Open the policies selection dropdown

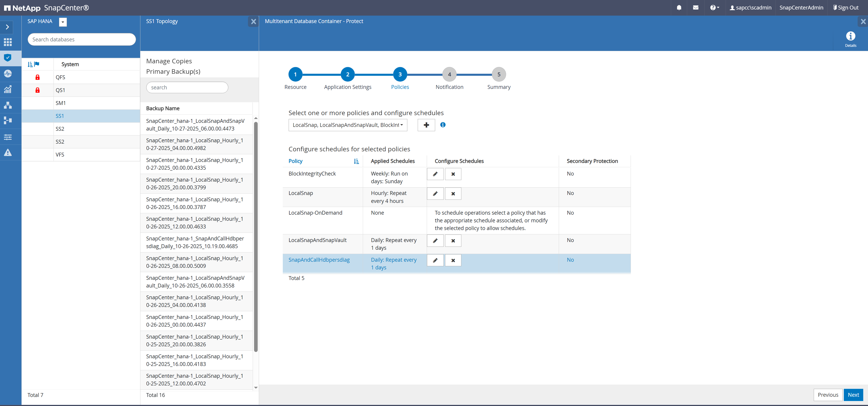(x=347, y=125)
